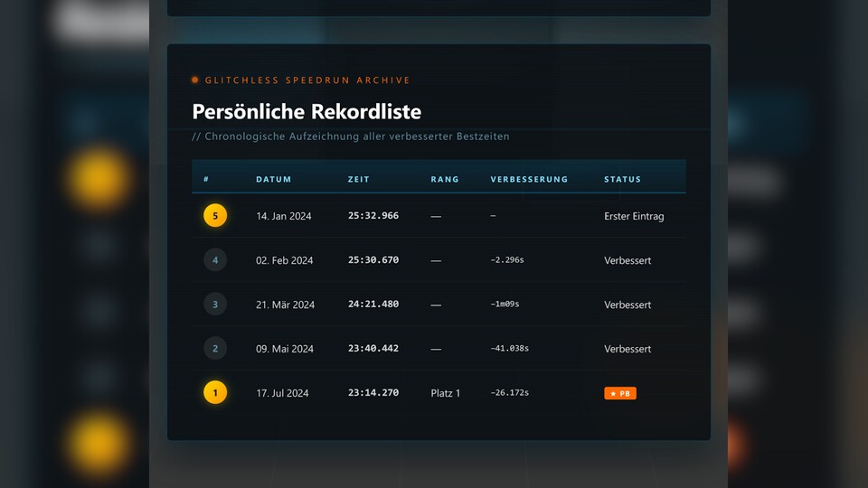Select the date 02. Feb 2024

tap(285, 260)
